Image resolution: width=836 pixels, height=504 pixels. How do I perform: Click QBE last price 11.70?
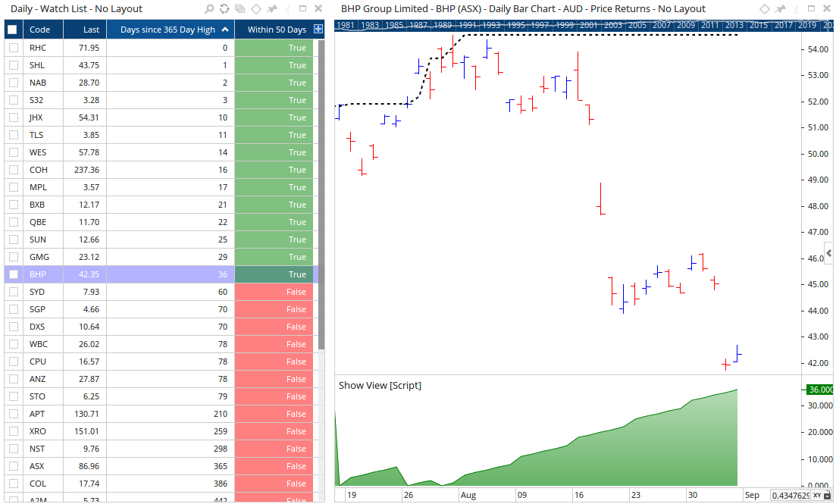[85, 222]
